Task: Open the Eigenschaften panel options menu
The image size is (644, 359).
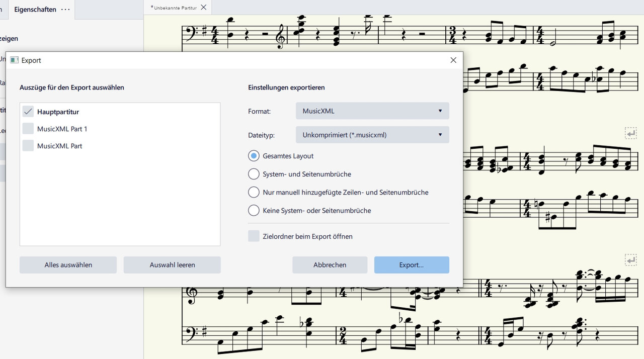Action: pyautogui.click(x=65, y=10)
